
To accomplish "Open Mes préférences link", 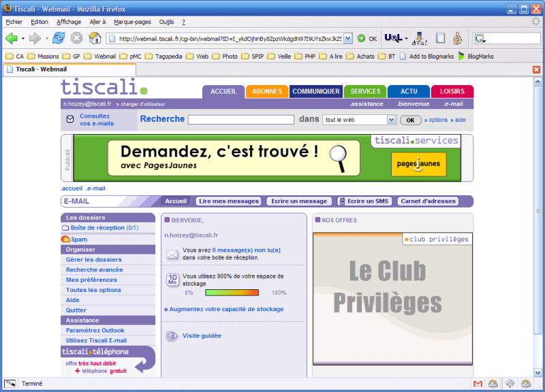I will (x=91, y=280).
